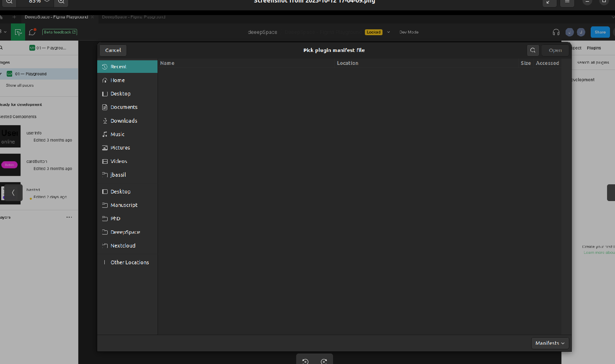Click the yellow Locked status badge
Screen dimensions: 615x364
pos(373,32)
